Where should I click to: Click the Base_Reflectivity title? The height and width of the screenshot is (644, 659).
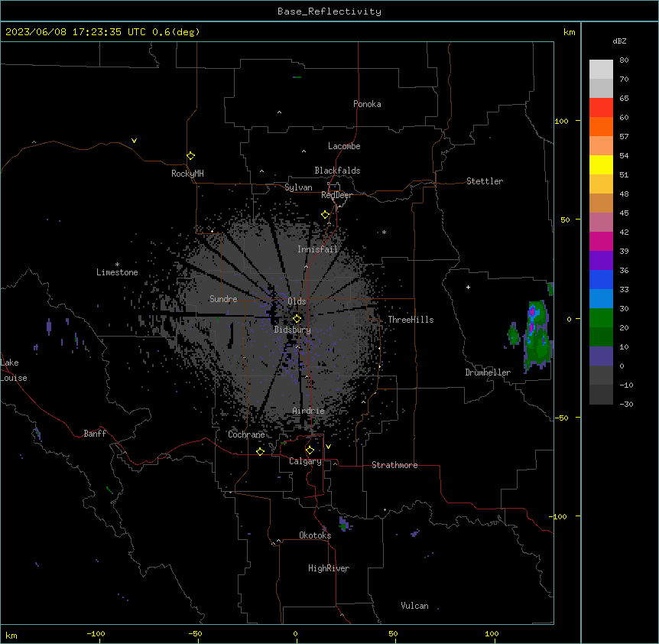click(329, 11)
